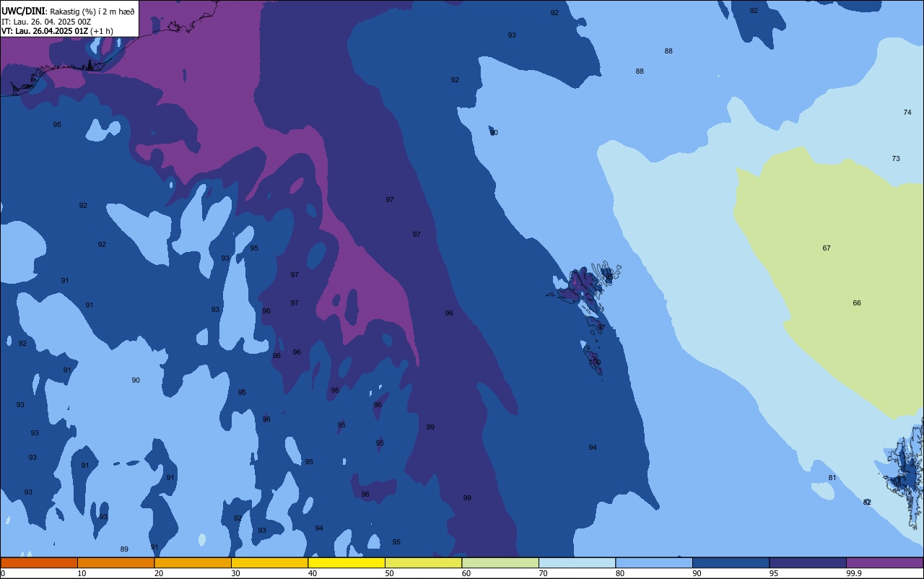Screen dimensions: 924x579
Task: Click the legend tick label '10'
Action: click(x=82, y=573)
